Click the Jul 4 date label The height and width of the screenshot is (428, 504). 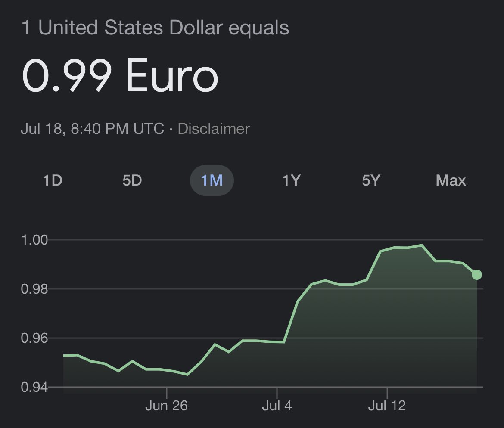click(x=277, y=406)
